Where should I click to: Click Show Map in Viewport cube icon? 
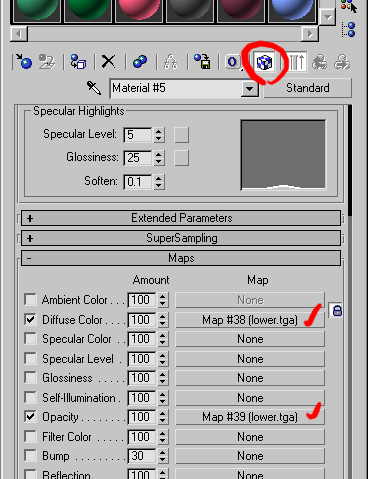[x=265, y=62]
